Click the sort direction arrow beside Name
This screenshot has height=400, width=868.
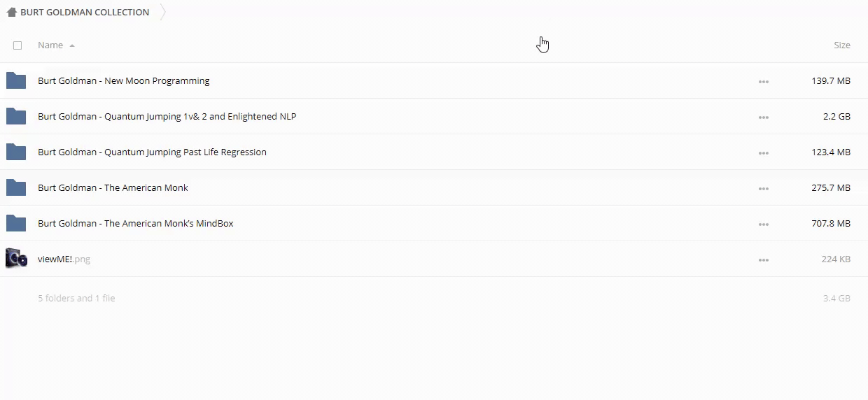coord(72,46)
